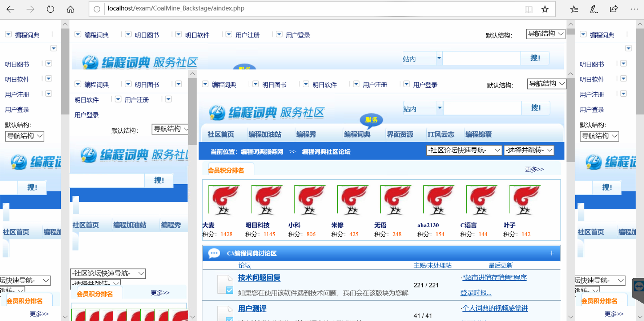Click arrow icon before 明日软件 in top frame

pyautogui.click(x=178, y=34)
